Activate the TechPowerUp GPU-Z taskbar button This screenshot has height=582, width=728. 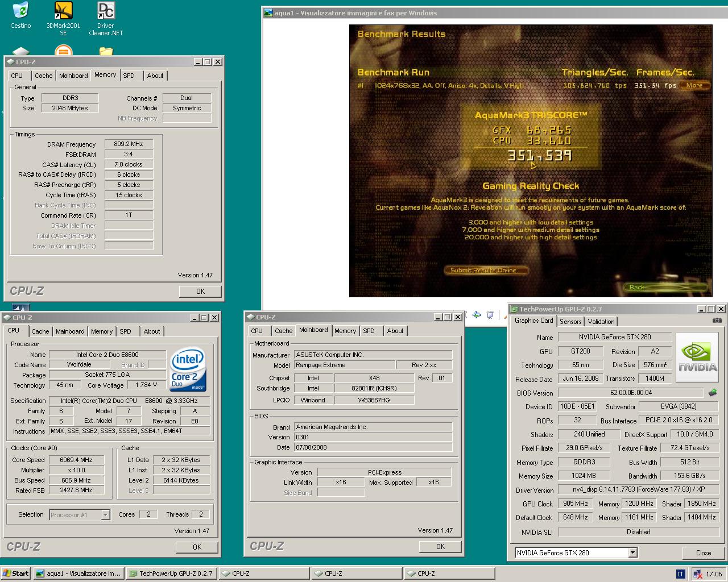(171, 573)
